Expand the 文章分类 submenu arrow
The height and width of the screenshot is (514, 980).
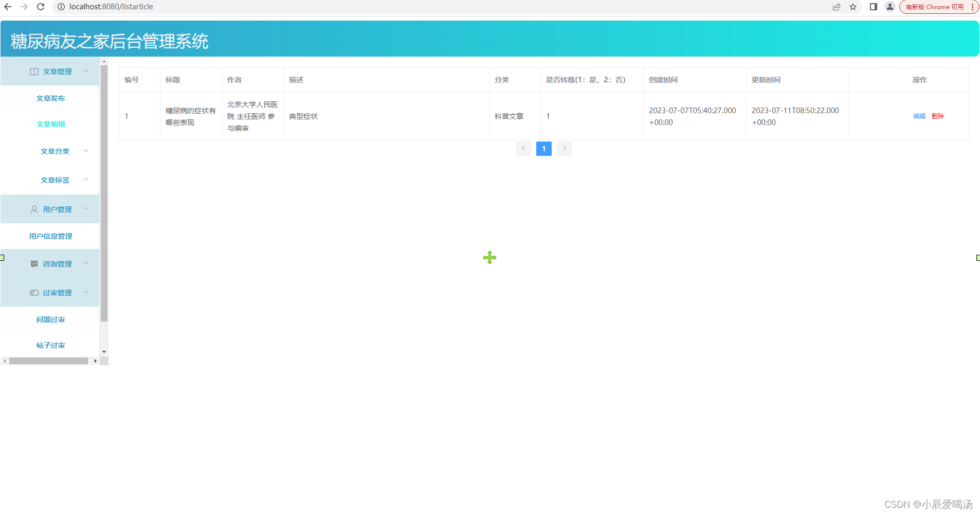point(86,151)
